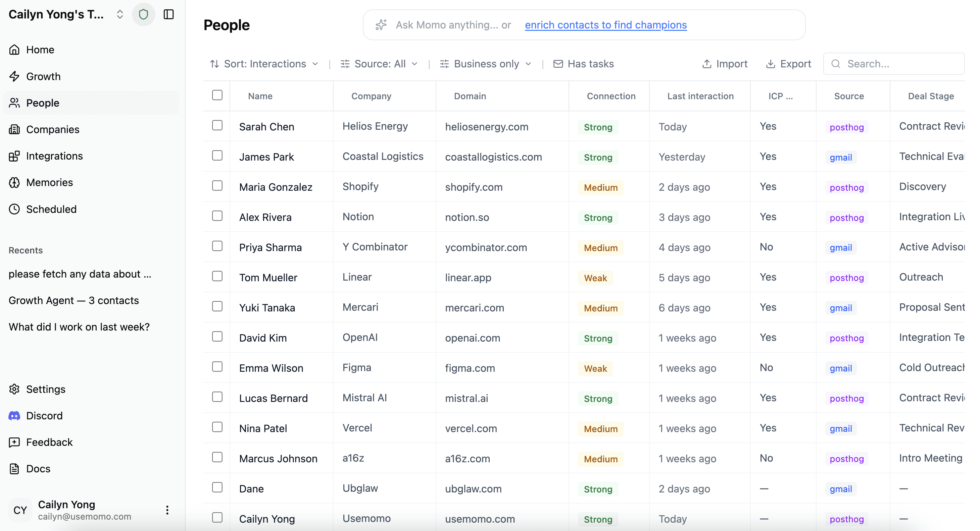Check the select-all checkbox in table header
The image size is (980, 531).
pos(217,95)
